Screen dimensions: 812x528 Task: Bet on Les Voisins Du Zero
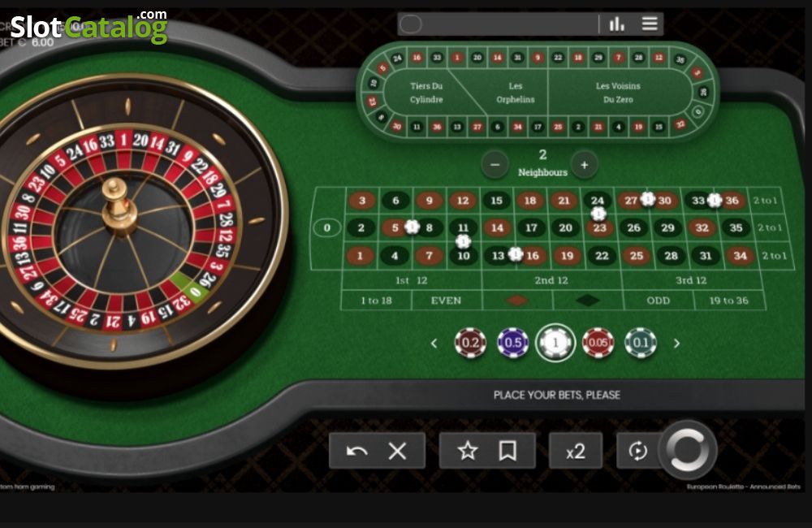618,93
